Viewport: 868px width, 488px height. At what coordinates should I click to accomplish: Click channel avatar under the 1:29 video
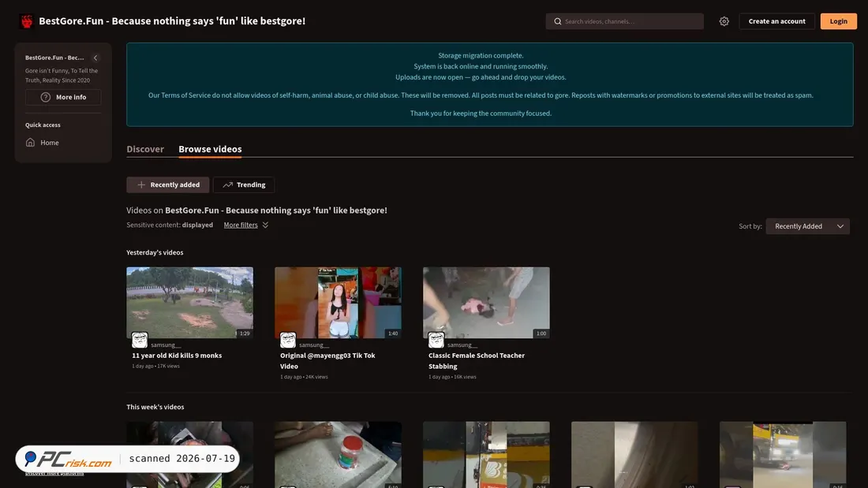click(140, 340)
